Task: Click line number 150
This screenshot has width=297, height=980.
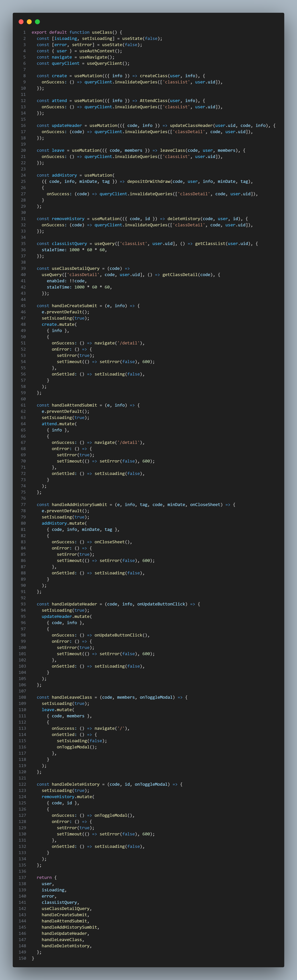Action: pyautogui.click(x=22, y=958)
